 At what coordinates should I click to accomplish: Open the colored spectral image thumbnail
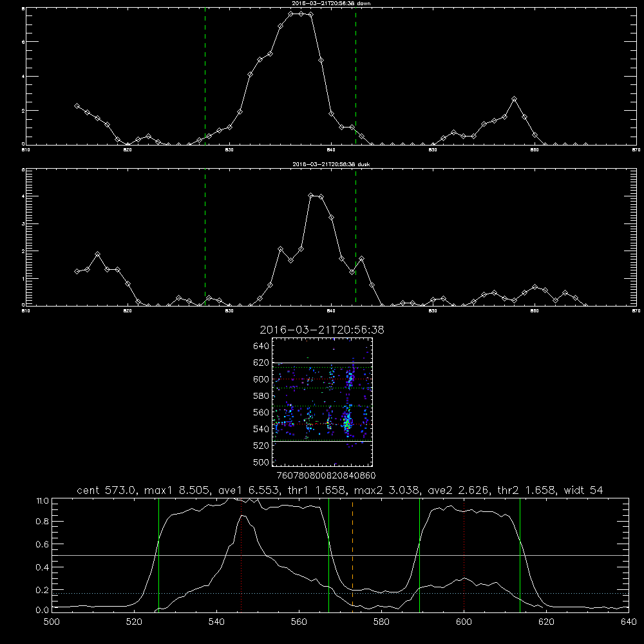[322, 402]
